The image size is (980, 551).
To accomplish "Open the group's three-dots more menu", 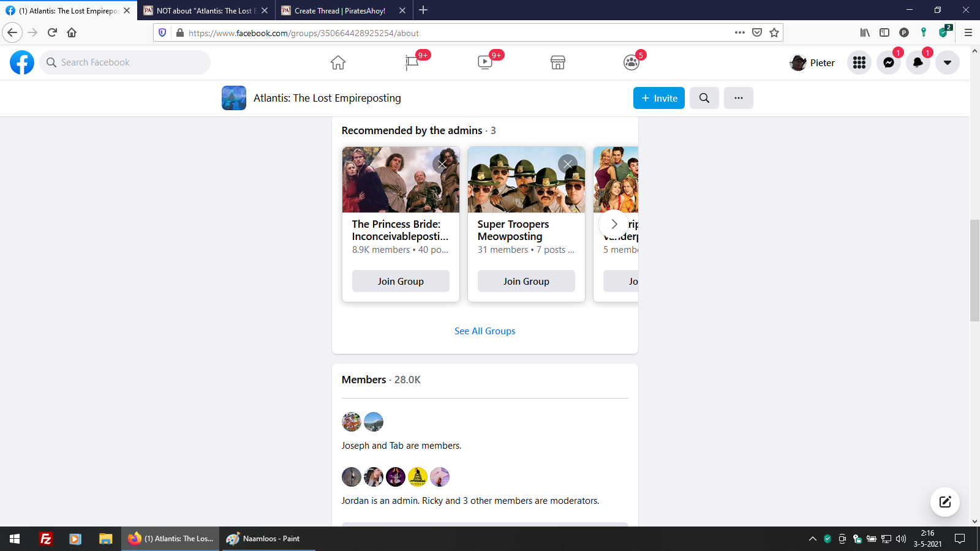I will [739, 98].
